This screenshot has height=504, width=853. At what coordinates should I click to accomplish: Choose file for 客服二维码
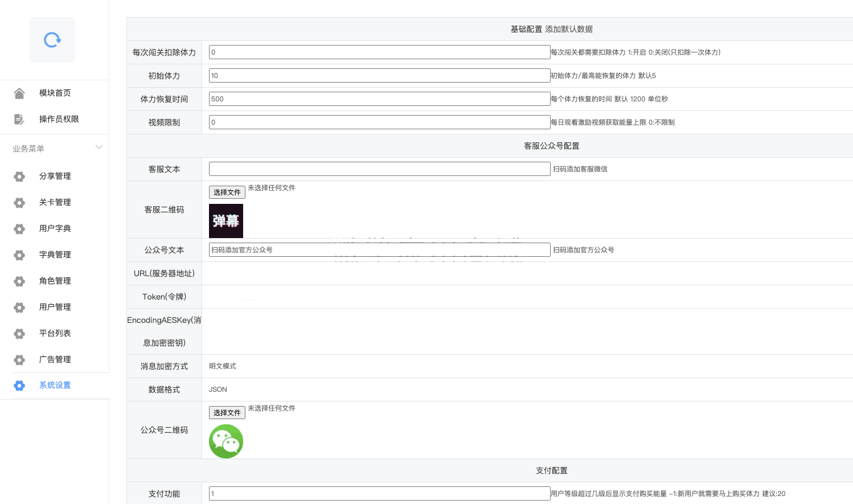tap(227, 192)
